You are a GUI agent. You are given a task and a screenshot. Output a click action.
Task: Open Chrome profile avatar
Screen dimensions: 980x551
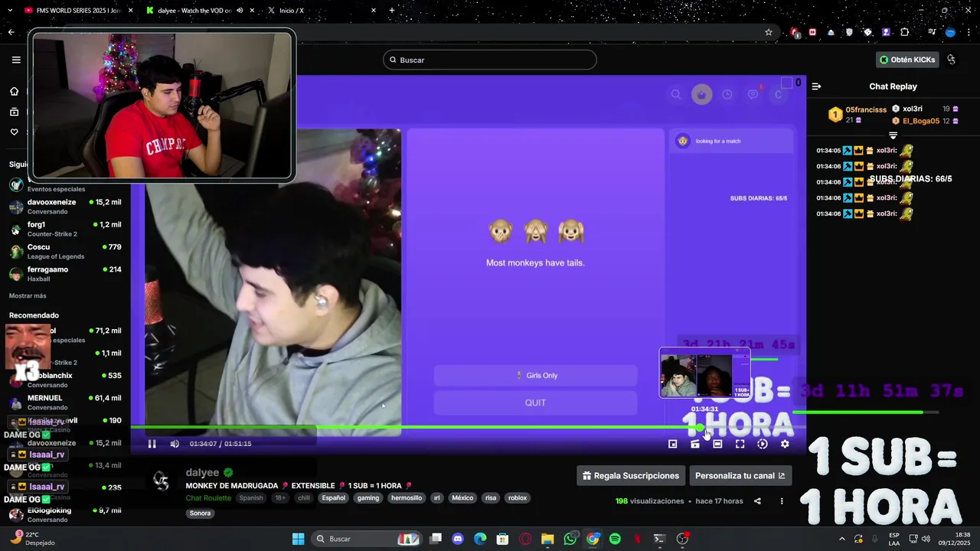[x=950, y=32]
